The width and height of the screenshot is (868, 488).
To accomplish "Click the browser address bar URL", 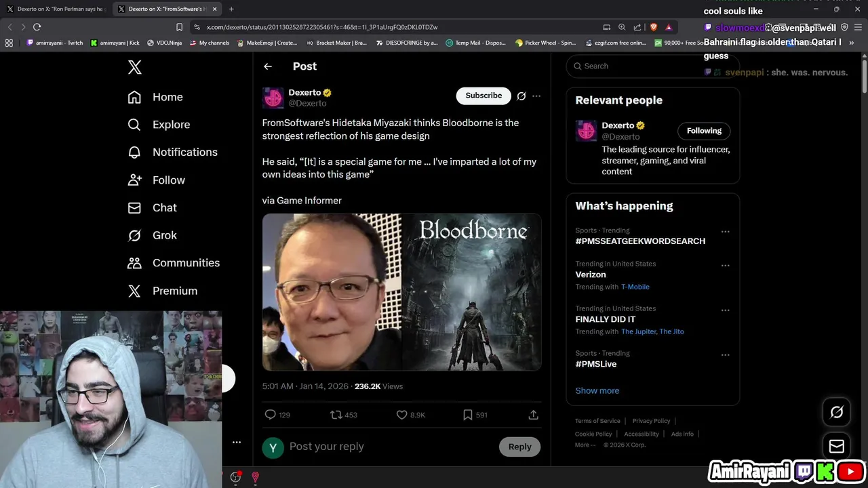I will tap(322, 27).
